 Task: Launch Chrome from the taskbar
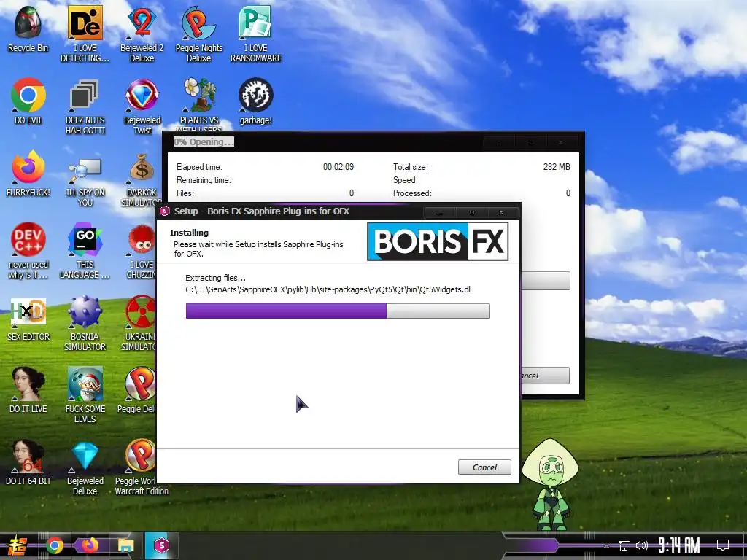(55, 545)
